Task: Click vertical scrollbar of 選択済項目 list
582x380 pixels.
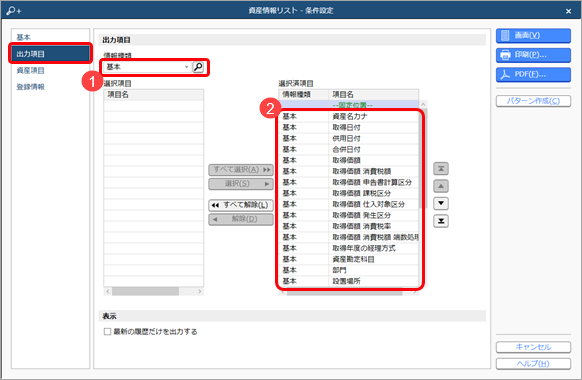Action: 423,193
